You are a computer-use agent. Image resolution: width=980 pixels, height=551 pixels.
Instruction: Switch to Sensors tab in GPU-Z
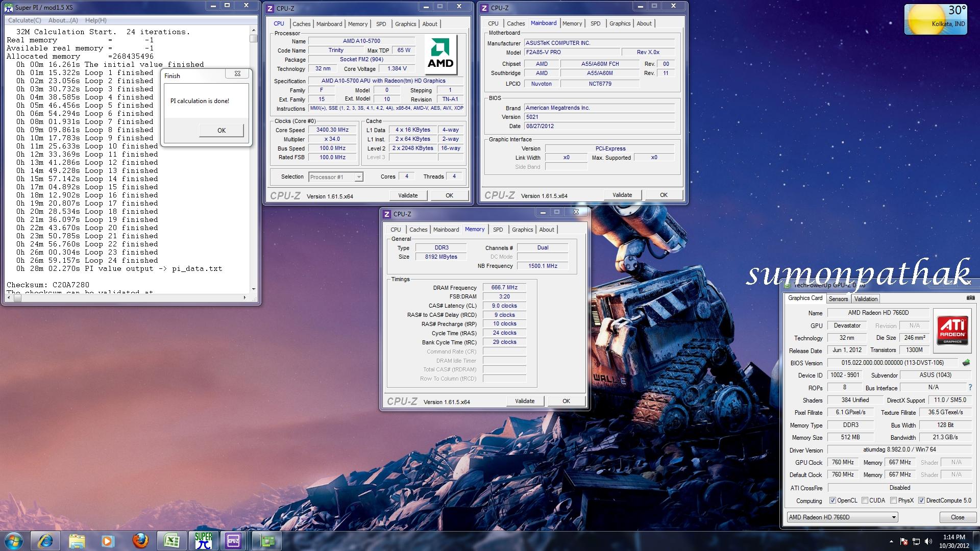(838, 299)
